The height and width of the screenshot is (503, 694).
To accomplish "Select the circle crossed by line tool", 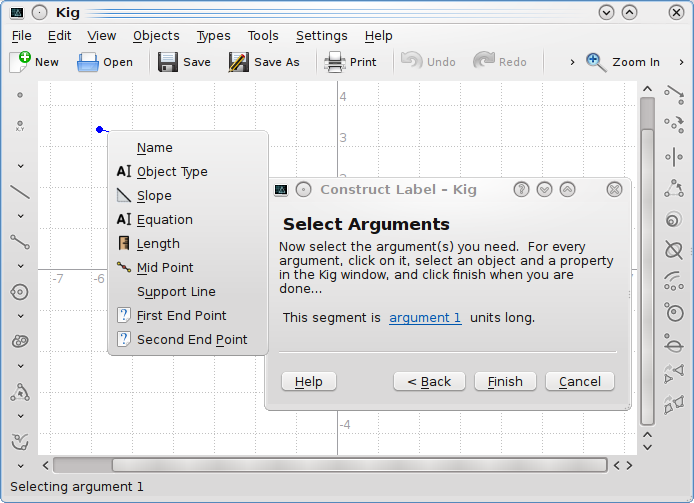I will [674, 344].
